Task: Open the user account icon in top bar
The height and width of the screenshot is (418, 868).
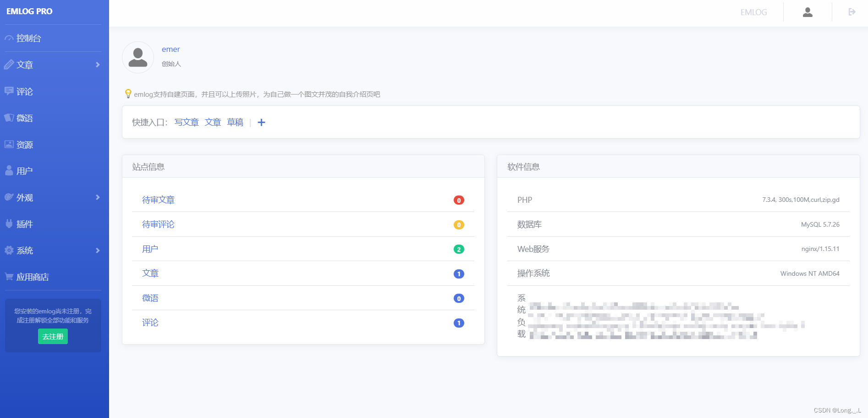Action: click(x=808, y=12)
